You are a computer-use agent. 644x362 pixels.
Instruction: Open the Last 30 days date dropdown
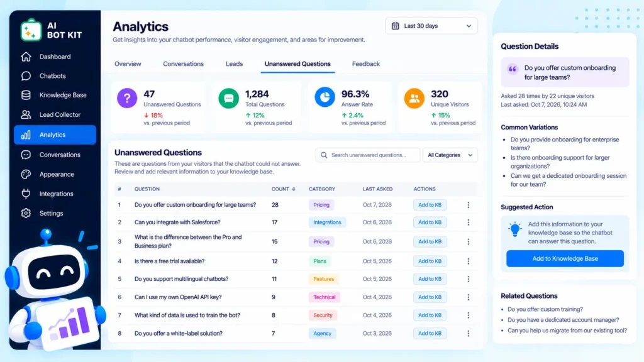click(x=431, y=26)
